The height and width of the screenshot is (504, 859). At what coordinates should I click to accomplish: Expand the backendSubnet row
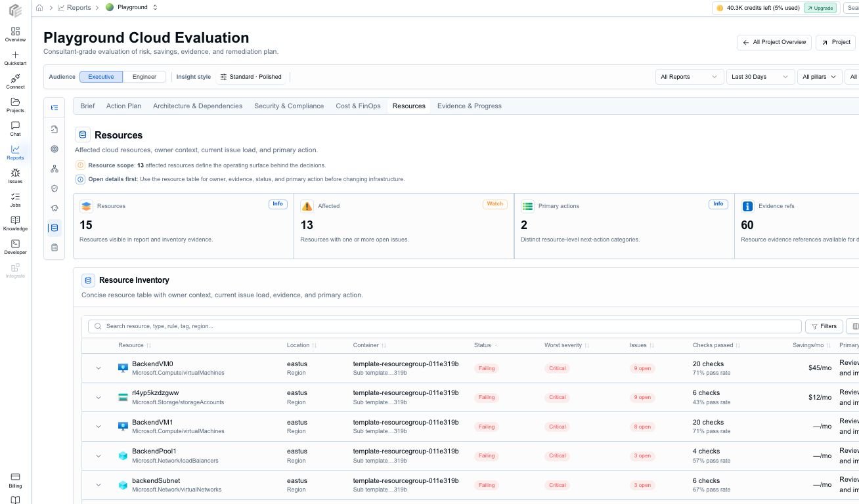click(x=99, y=485)
